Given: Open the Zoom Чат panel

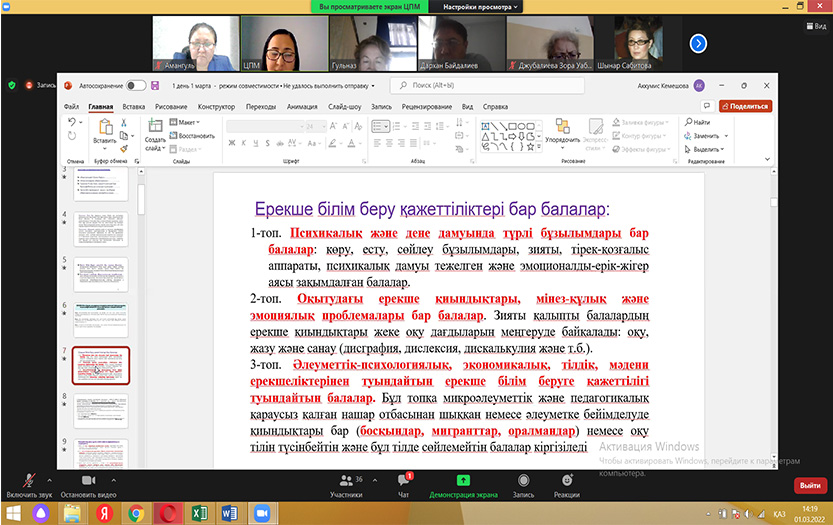Looking at the screenshot, I should point(404,481).
